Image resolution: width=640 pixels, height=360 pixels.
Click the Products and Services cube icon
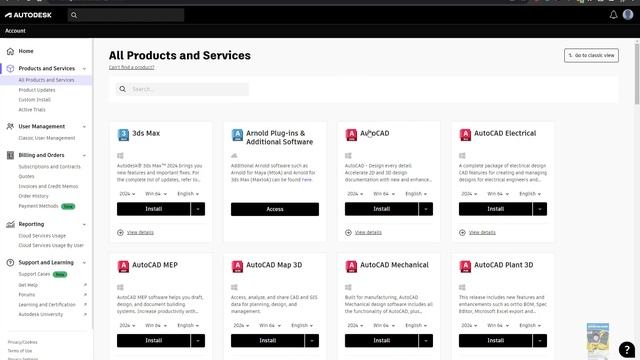pos(10,69)
